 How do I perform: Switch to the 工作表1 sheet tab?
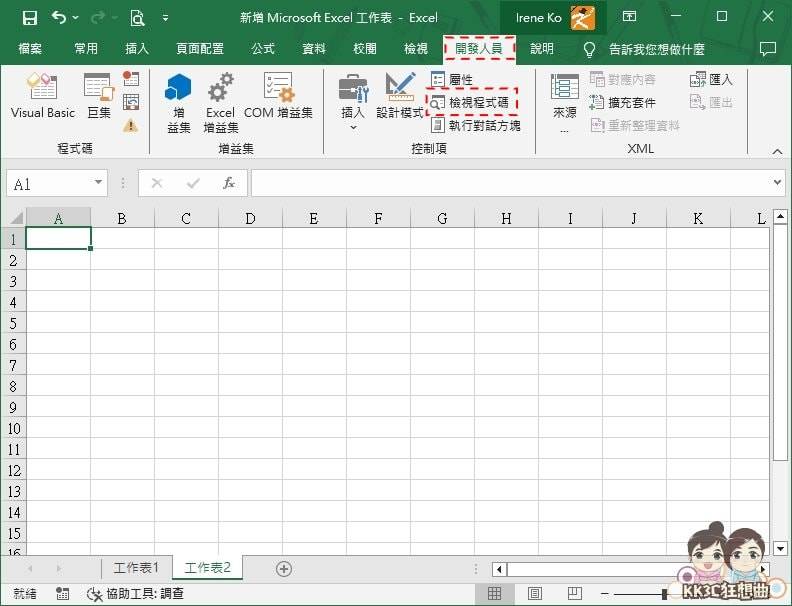point(136,568)
